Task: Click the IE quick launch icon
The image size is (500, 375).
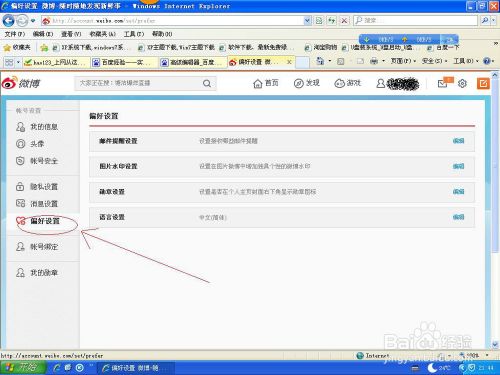Action: (57, 368)
